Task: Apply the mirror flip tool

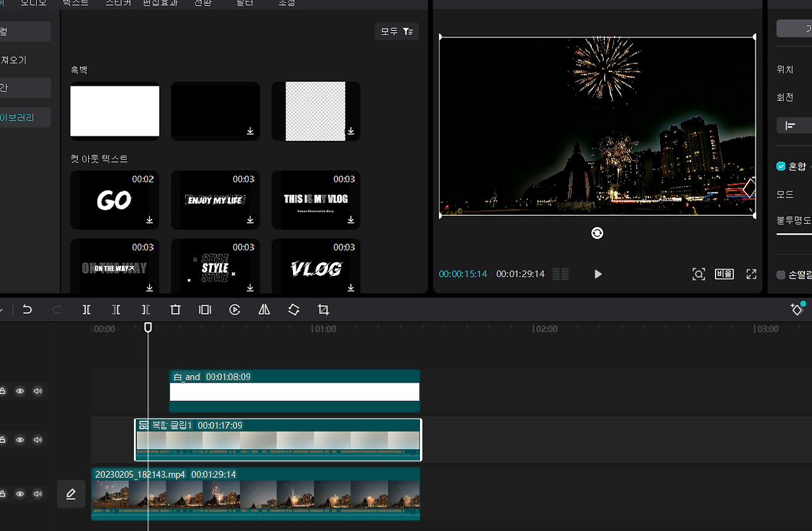Action: pos(265,310)
